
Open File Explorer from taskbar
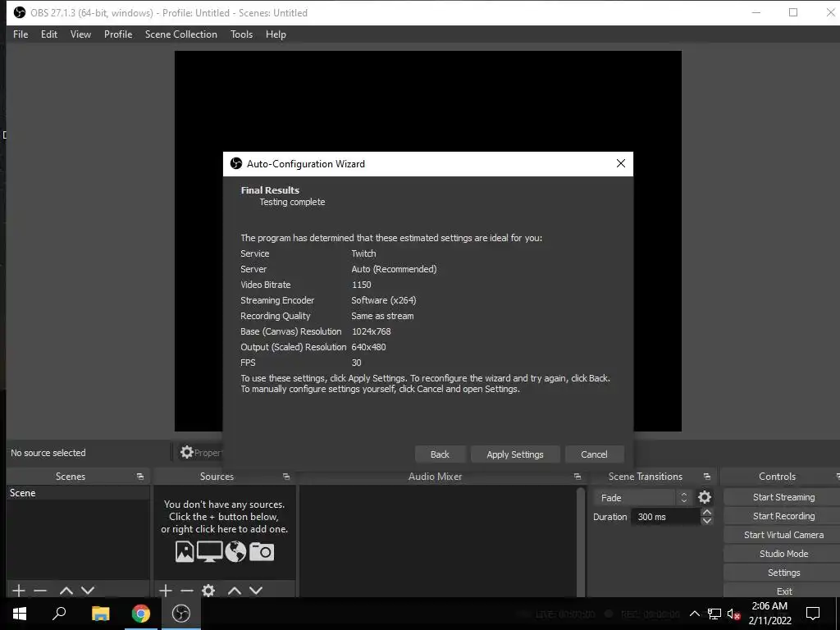100,614
